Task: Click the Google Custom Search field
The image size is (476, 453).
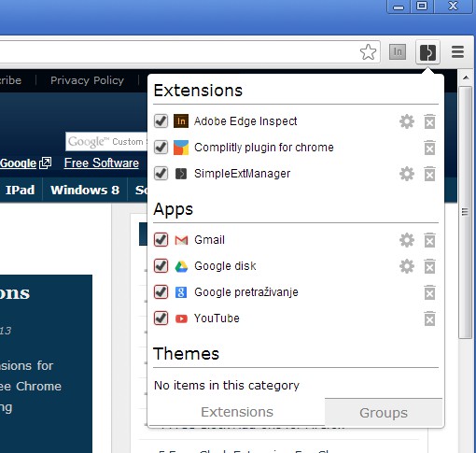Action: tap(106, 142)
